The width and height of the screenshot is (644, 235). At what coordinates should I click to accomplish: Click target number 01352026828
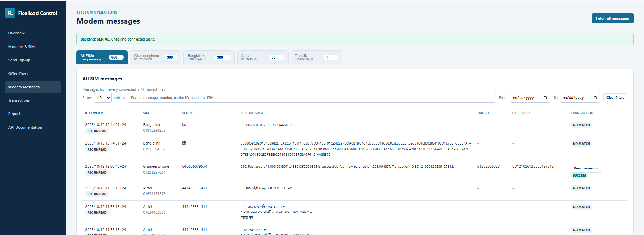coord(488,166)
